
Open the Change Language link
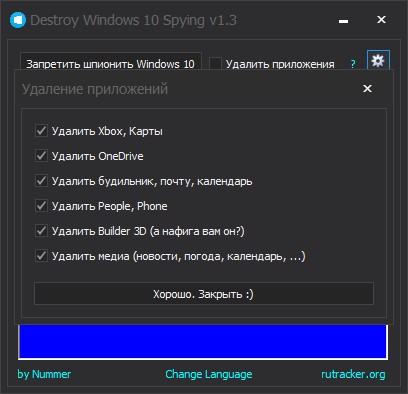[x=209, y=374]
